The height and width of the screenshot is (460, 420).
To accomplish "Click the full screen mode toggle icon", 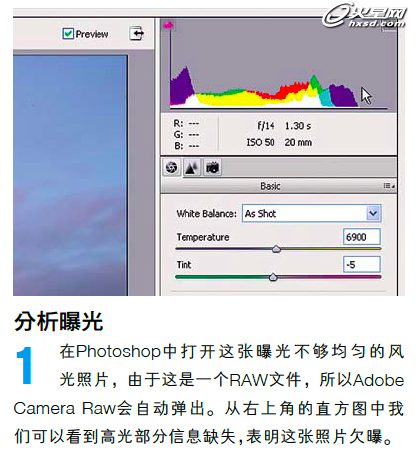I will click(137, 33).
